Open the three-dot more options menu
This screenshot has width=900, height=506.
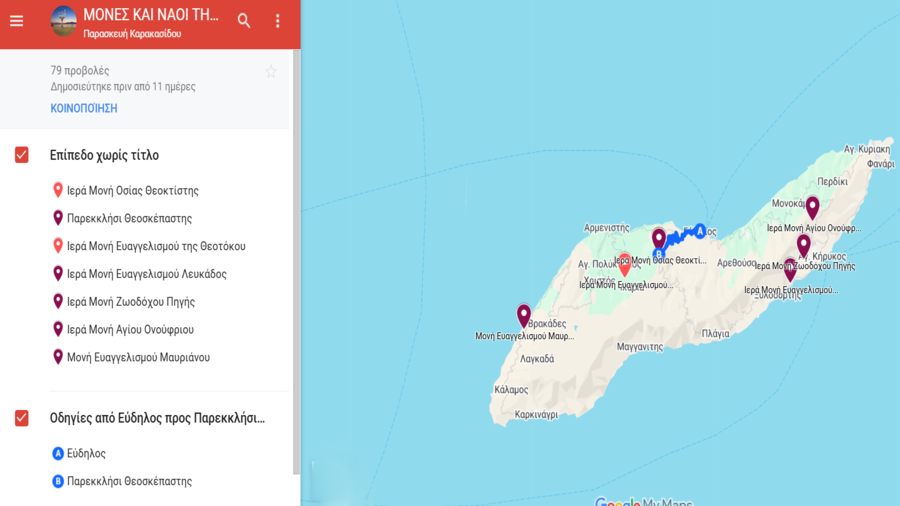pyautogui.click(x=278, y=20)
